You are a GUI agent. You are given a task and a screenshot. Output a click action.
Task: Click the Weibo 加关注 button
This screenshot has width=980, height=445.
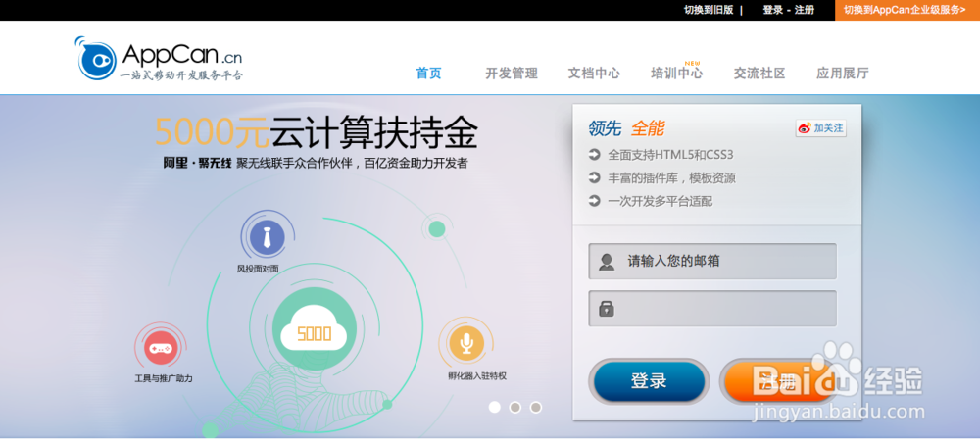click(x=820, y=128)
